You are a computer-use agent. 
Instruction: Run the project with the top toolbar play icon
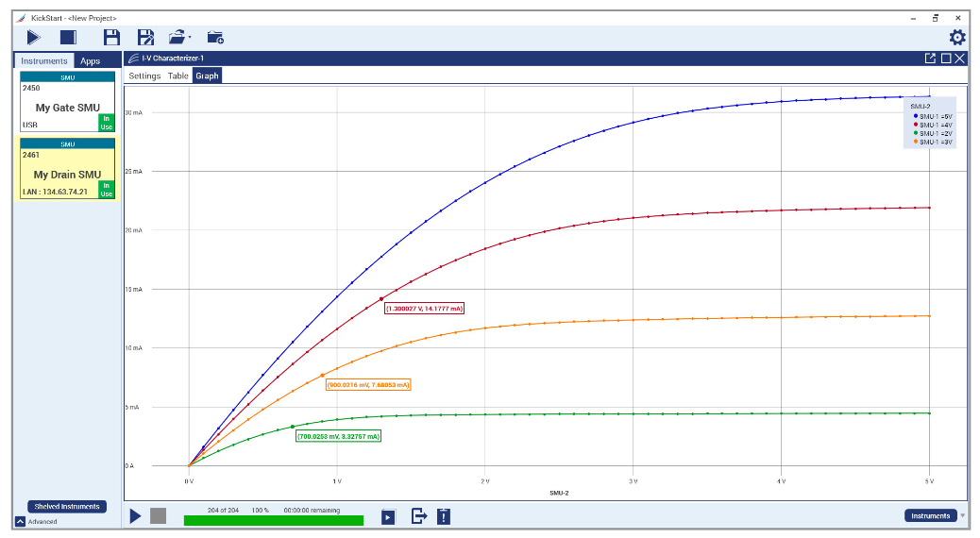34,38
